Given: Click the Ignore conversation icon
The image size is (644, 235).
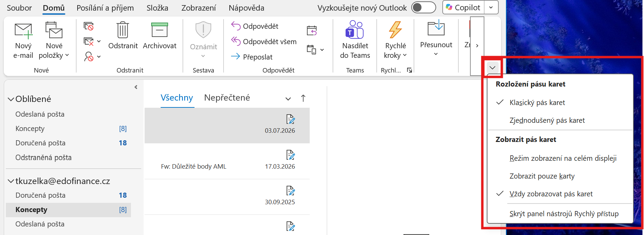Looking at the screenshot, I should click(x=89, y=26).
